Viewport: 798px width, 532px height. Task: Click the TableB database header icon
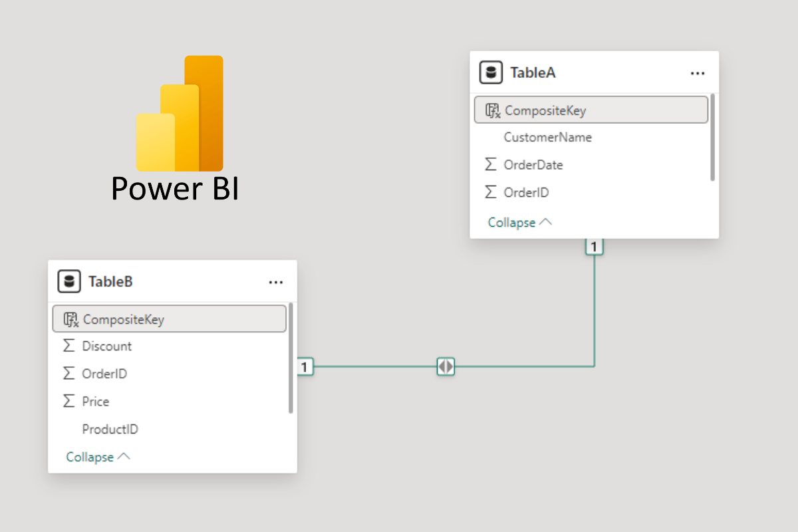(69, 281)
